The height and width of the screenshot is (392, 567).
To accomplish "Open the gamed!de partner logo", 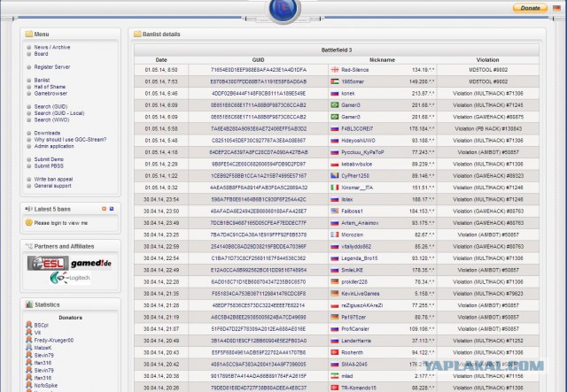I will point(90,264).
